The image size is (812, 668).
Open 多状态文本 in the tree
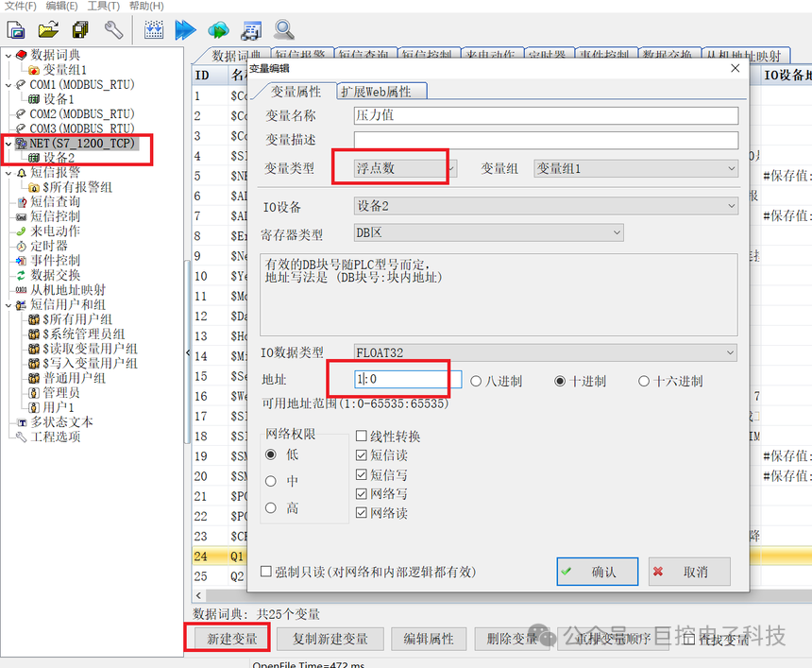(61, 421)
